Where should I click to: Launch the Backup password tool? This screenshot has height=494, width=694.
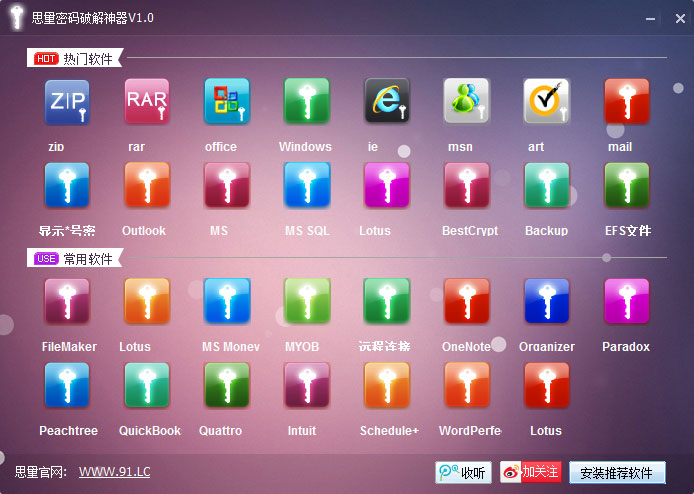tap(547, 185)
